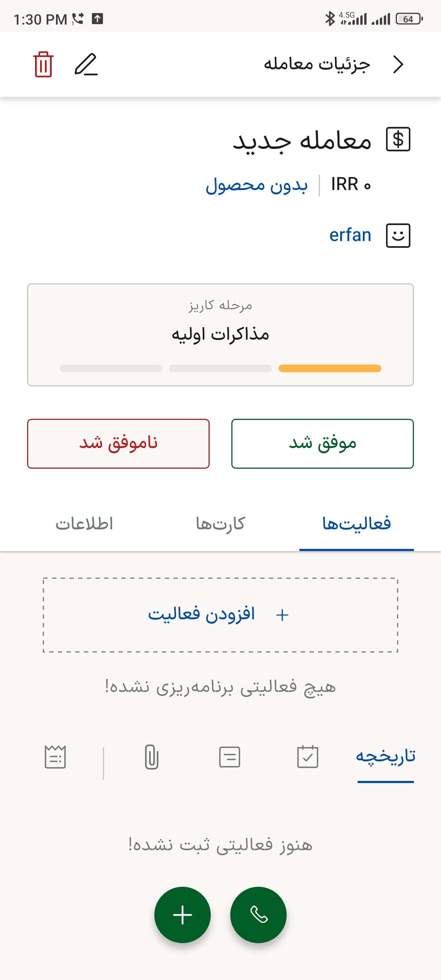Mark deal as موفق شد
The width and height of the screenshot is (441, 980).
322,444
